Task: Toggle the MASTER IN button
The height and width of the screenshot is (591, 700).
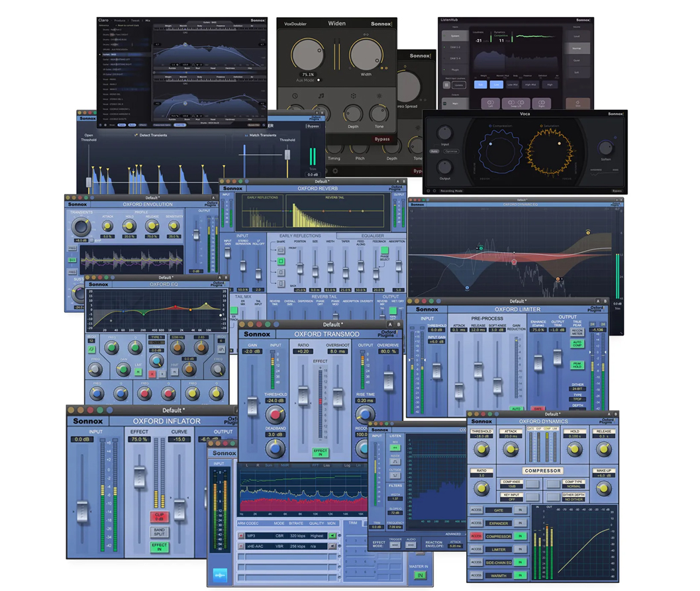Action: tap(420, 575)
